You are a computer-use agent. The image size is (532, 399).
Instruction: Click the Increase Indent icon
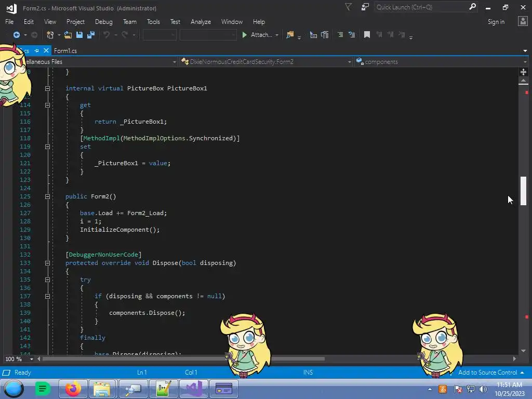[325, 35]
